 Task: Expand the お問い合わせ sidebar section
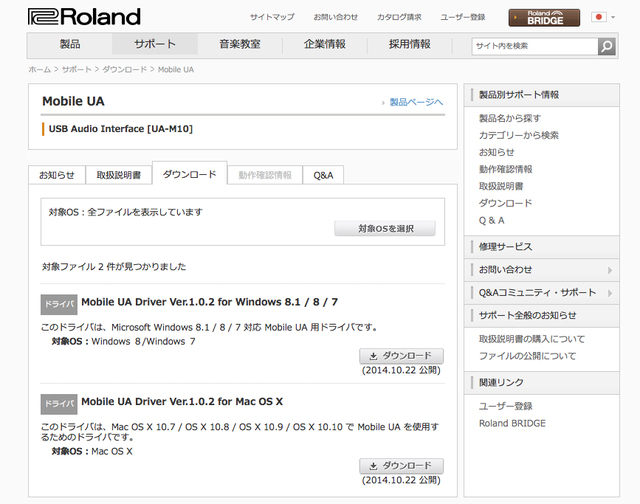[610, 269]
